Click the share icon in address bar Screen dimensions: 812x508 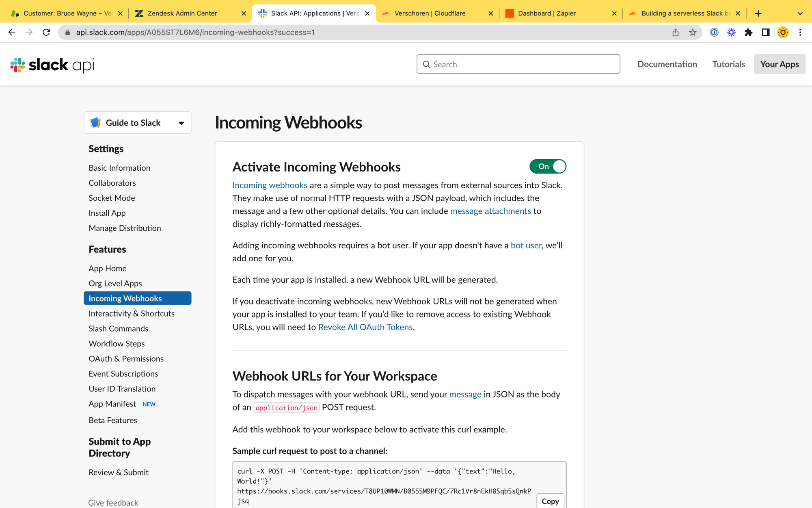[x=676, y=32]
